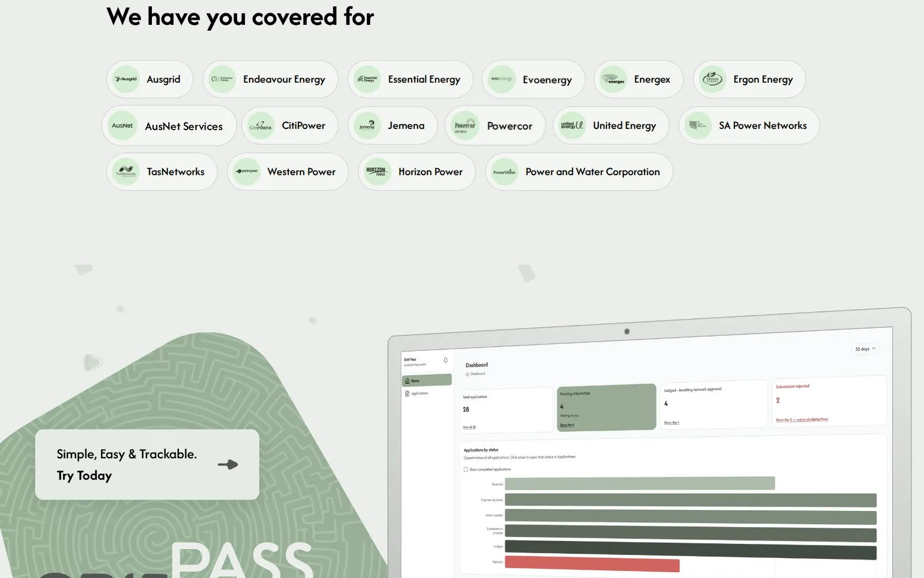
Task: Click the arrow in Try Today card
Action: pyautogui.click(x=228, y=464)
